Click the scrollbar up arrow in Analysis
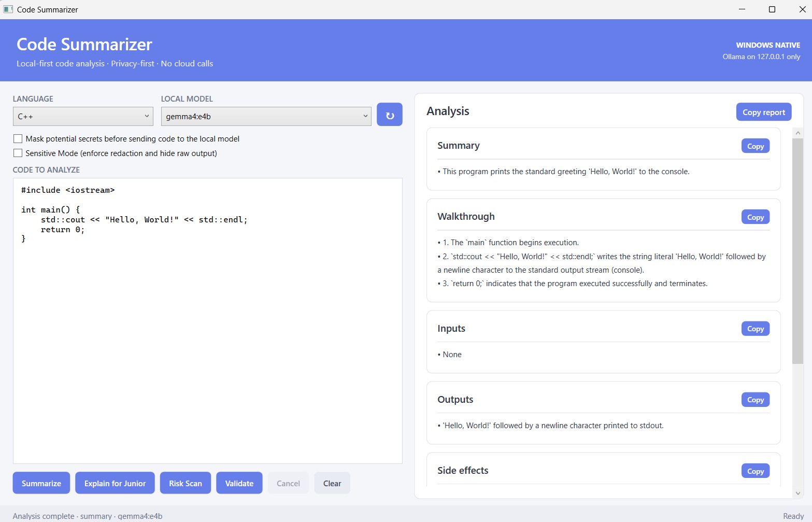Screen dimensions: 812x522 798,133
